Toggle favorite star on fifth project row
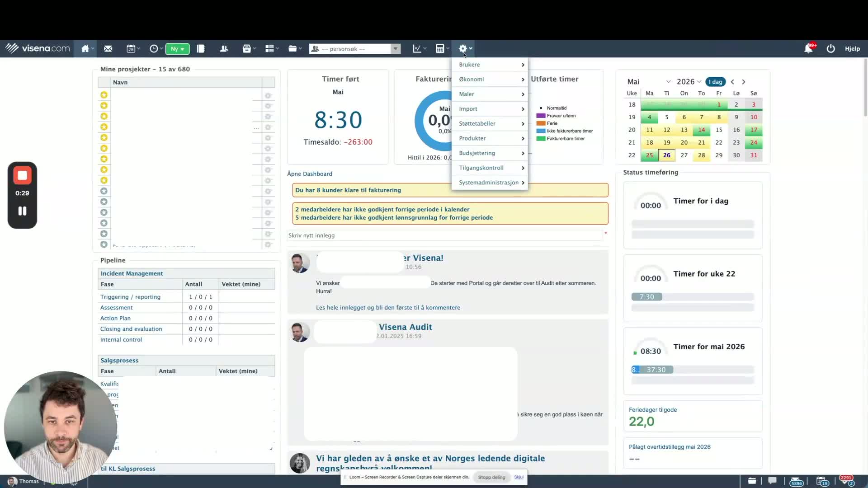The width and height of the screenshot is (868, 488). (104, 138)
